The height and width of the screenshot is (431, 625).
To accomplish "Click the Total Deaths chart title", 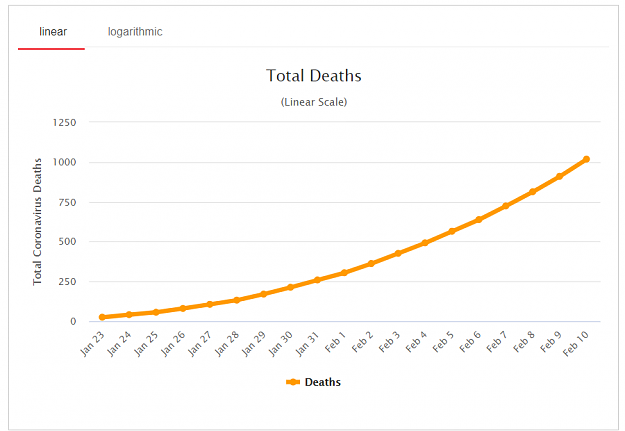I will pos(314,75).
